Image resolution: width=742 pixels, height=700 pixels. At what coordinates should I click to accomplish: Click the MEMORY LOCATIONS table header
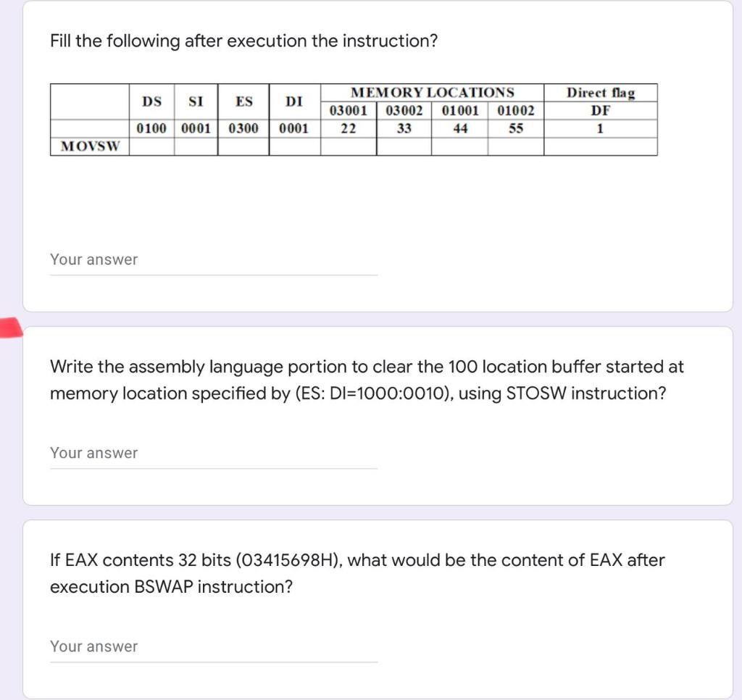point(432,92)
